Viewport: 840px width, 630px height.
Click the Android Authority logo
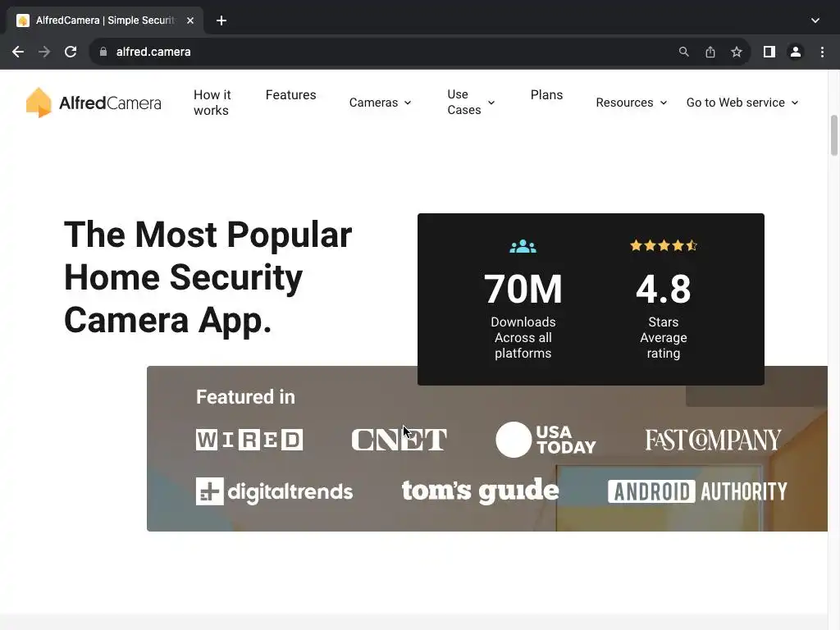pyautogui.click(x=697, y=491)
